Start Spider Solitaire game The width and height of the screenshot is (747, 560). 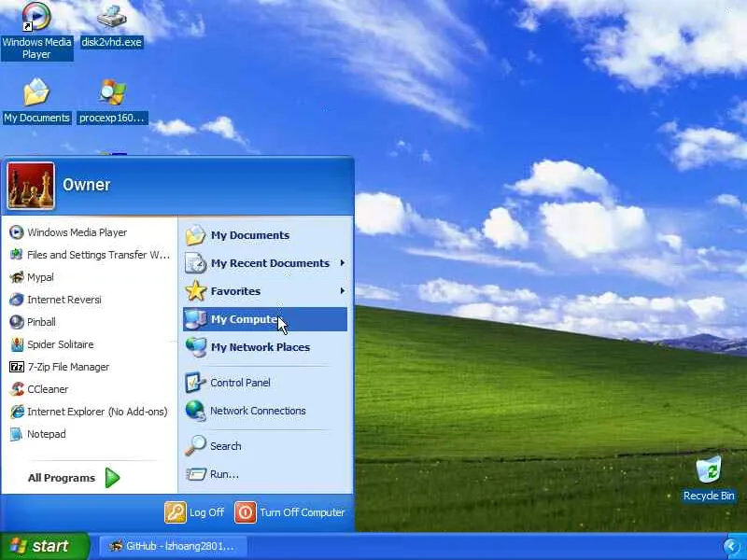click(x=89, y=344)
